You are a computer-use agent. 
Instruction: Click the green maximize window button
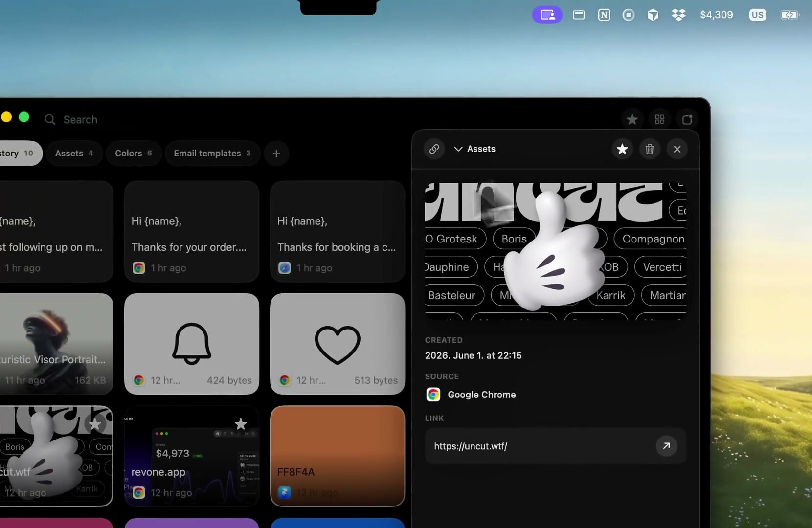[x=24, y=117]
